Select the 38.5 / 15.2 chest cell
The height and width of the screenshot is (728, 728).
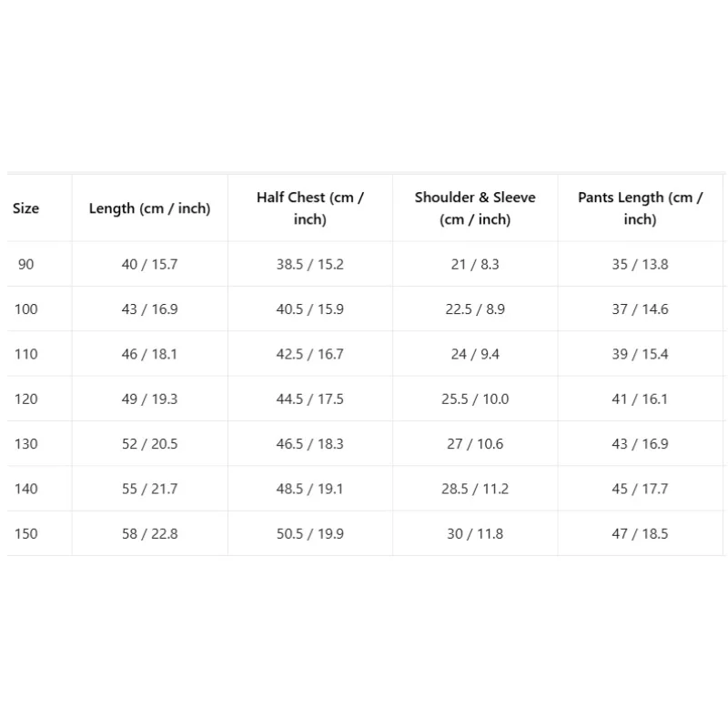click(310, 264)
